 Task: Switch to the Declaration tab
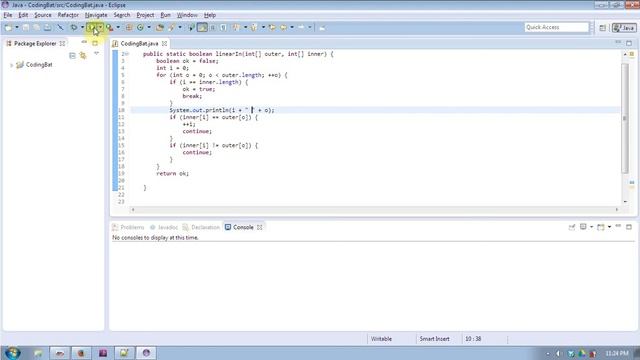(201, 227)
